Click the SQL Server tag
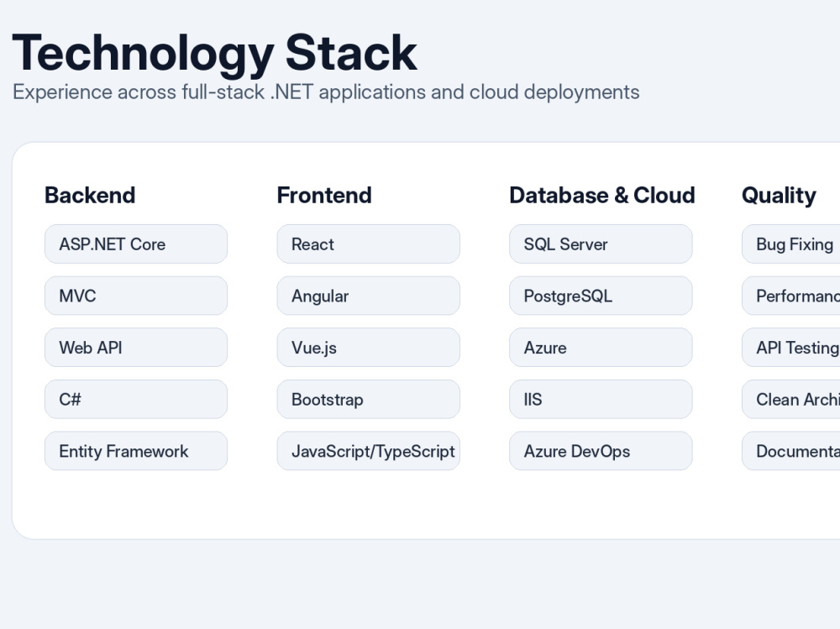The height and width of the screenshot is (629, 840). pyautogui.click(x=601, y=244)
